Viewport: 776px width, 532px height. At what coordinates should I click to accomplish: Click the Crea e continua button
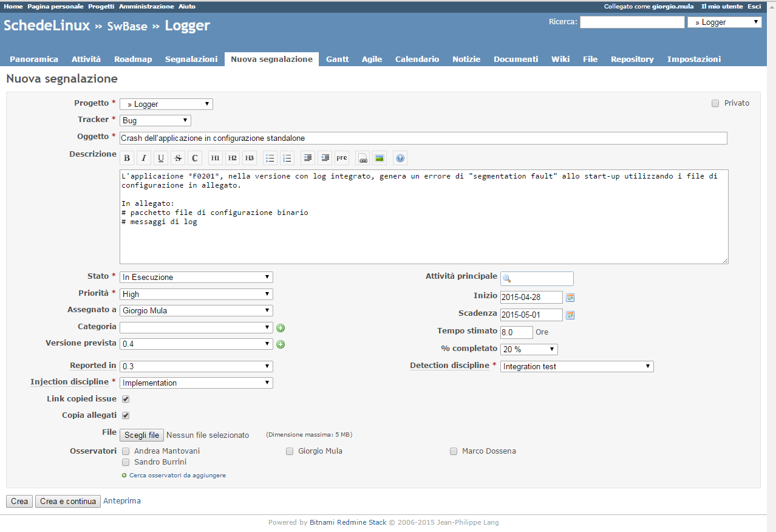[68, 502]
